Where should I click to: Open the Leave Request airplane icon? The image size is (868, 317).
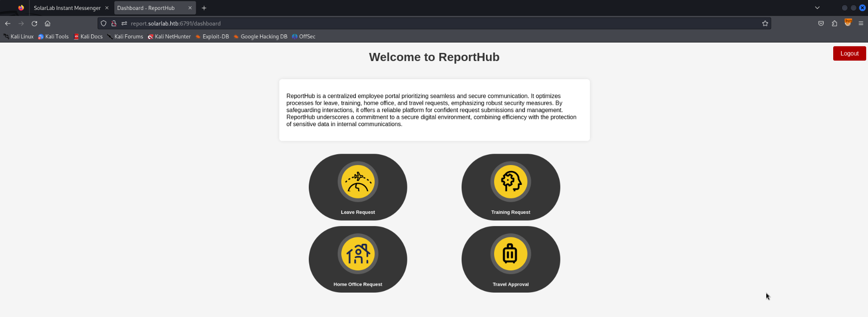358,182
